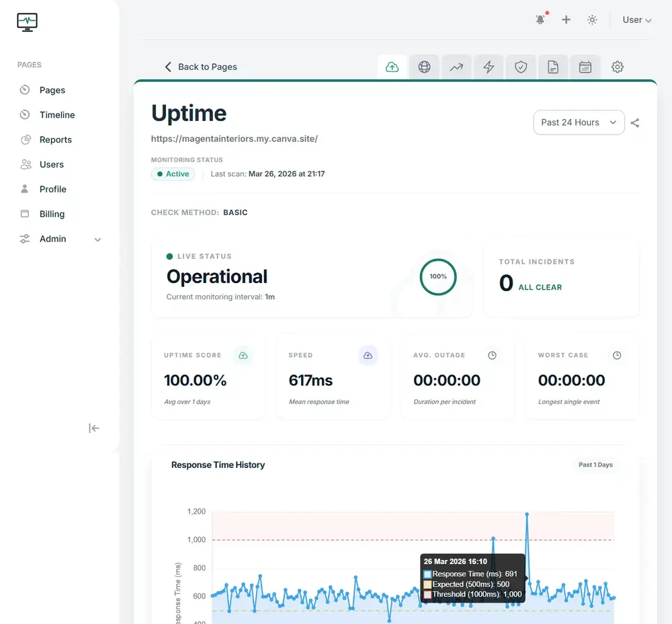
Task: Click the 100% uptime progress ring
Action: click(437, 276)
